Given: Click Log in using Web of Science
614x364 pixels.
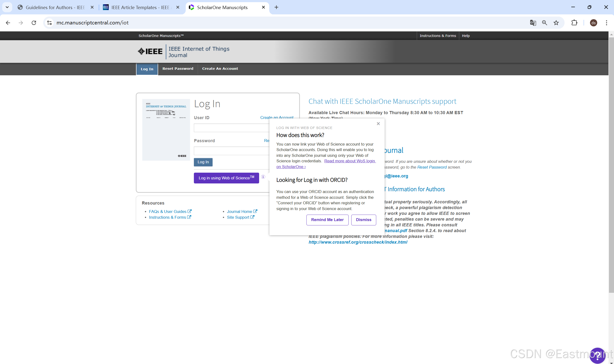Looking at the screenshot, I should (x=226, y=178).
